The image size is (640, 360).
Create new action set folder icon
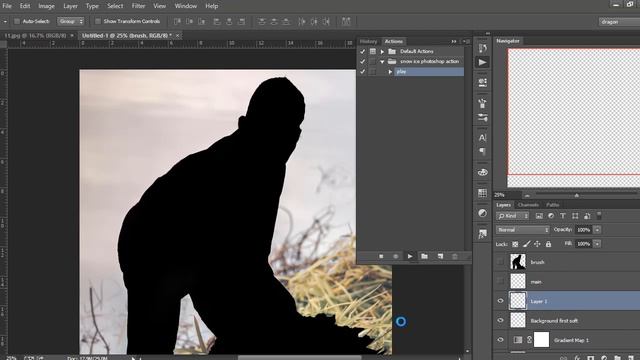tap(424, 256)
